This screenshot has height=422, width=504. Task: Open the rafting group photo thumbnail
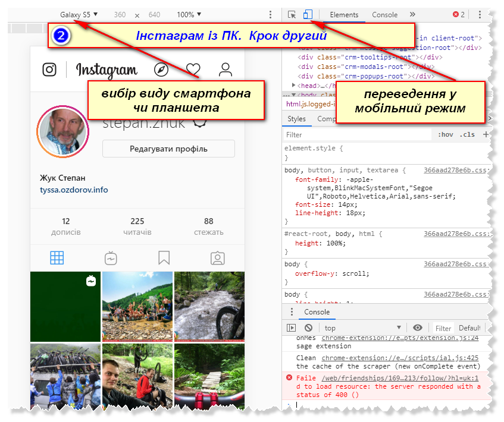[137, 307]
